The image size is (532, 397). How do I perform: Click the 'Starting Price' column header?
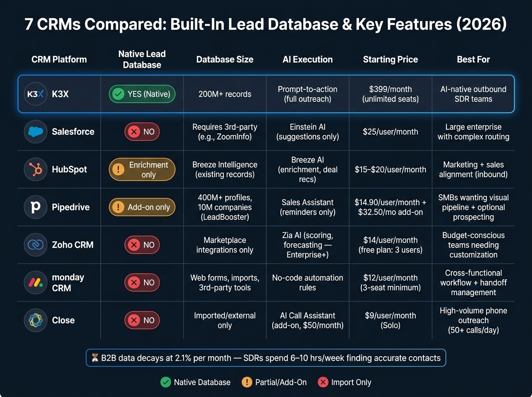click(391, 59)
